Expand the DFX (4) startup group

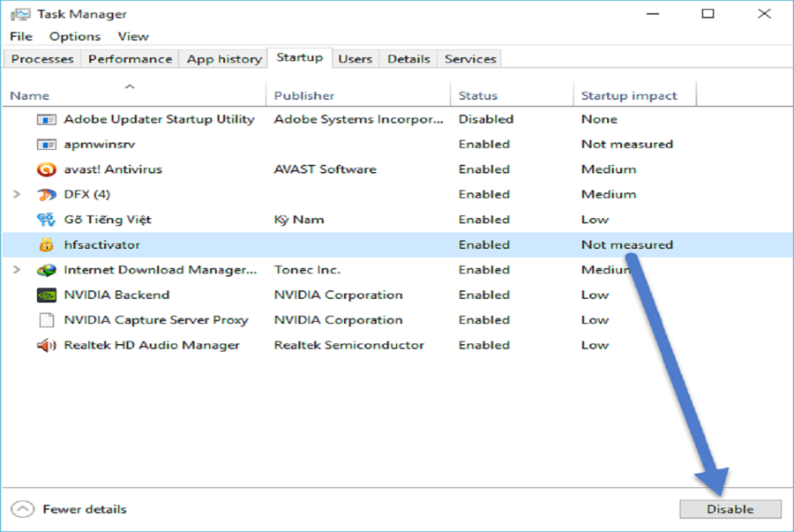click(17, 194)
